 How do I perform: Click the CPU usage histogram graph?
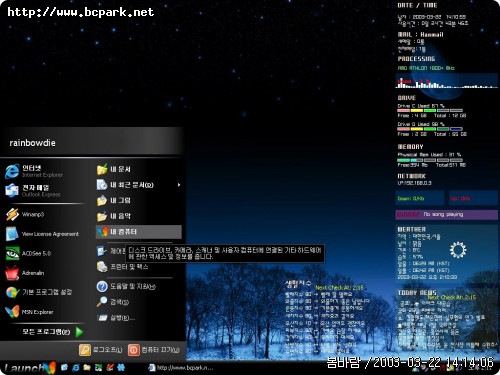446,82
